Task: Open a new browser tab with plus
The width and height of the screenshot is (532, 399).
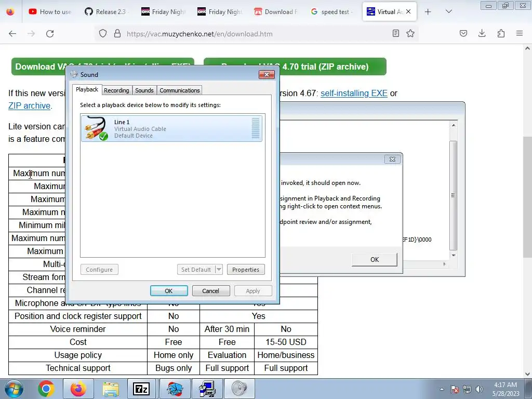Action: [x=428, y=12]
